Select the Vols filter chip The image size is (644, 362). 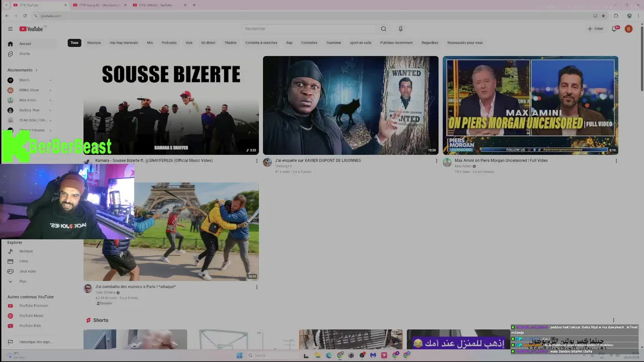(x=189, y=43)
